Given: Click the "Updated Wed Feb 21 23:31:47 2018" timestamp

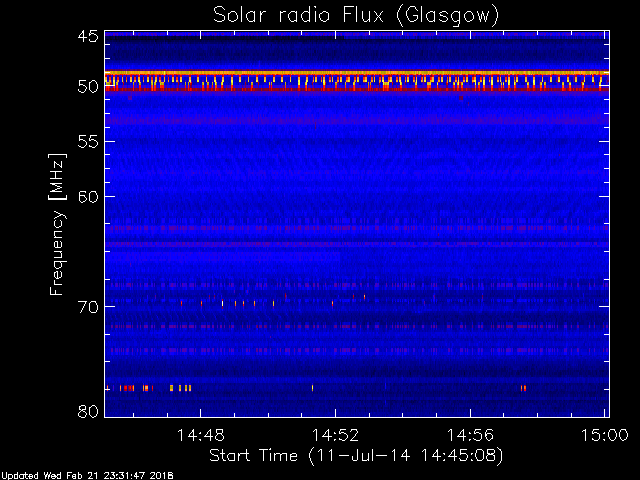Looking at the screenshot, I should [87, 476].
